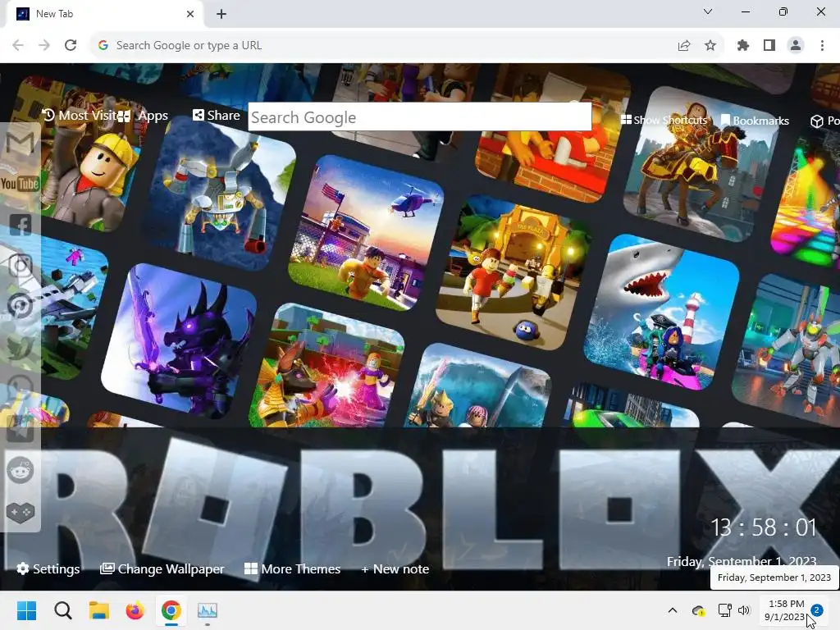The image size is (840, 630).
Task: Open the WhatsApp sidebar shortcut
Action: click(21, 388)
